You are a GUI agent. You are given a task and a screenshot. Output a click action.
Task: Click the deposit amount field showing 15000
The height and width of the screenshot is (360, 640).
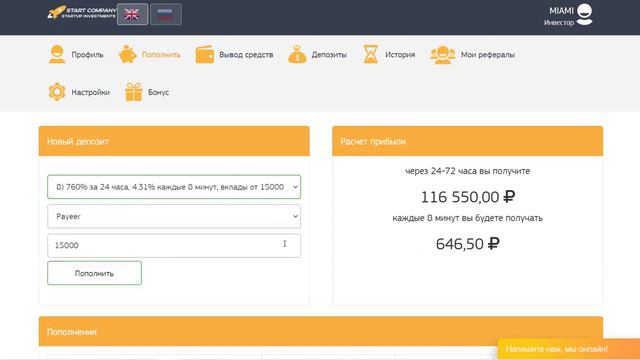174,245
